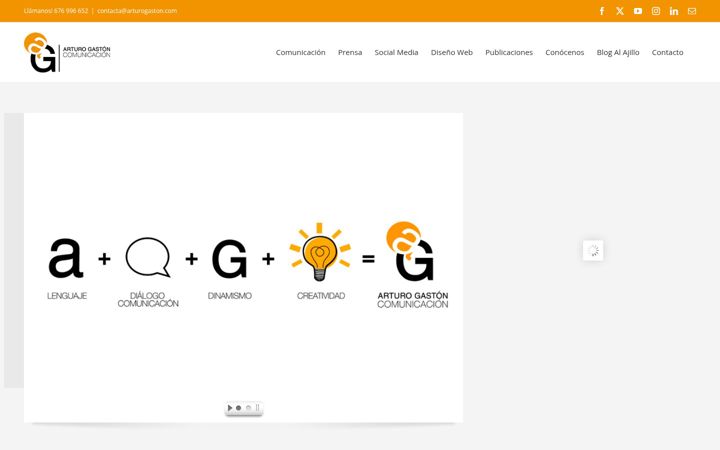The height and width of the screenshot is (450, 720).
Task: Open the Publicaciones menu item
Action: pos(509,52)
